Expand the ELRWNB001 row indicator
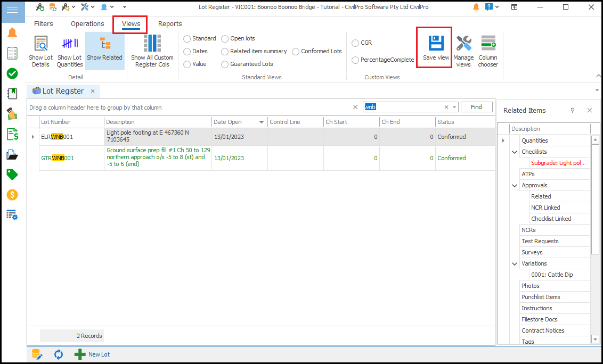 click(x=33, y=137)
